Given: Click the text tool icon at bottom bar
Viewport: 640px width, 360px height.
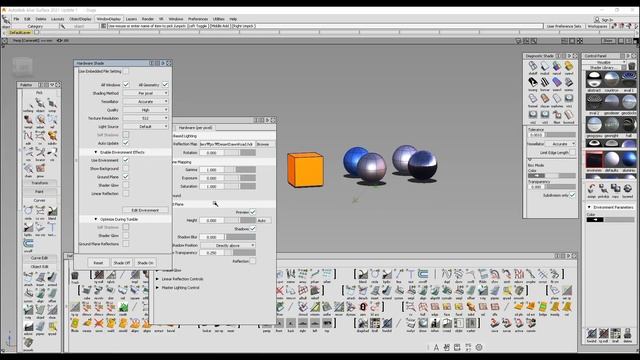Looking at the screenshot, I should 436,347.
